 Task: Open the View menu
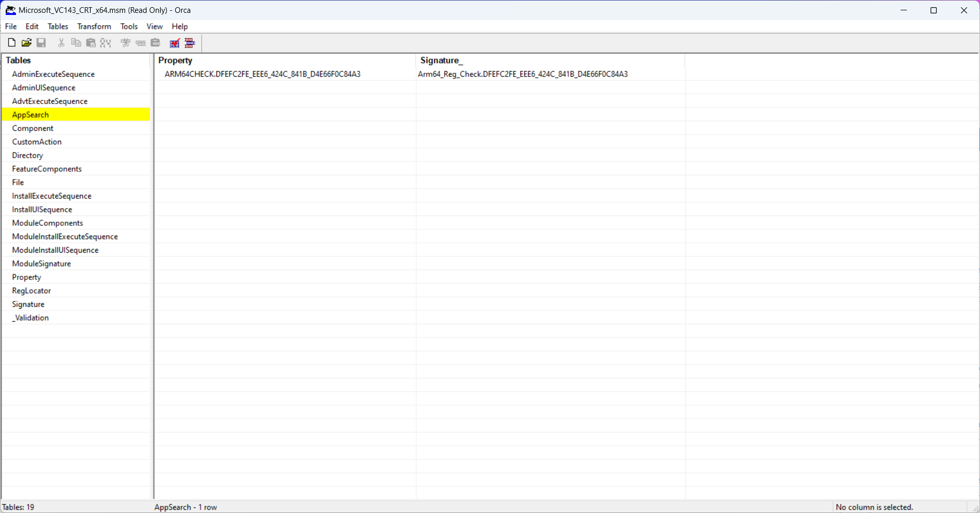[x=155, y=26]
